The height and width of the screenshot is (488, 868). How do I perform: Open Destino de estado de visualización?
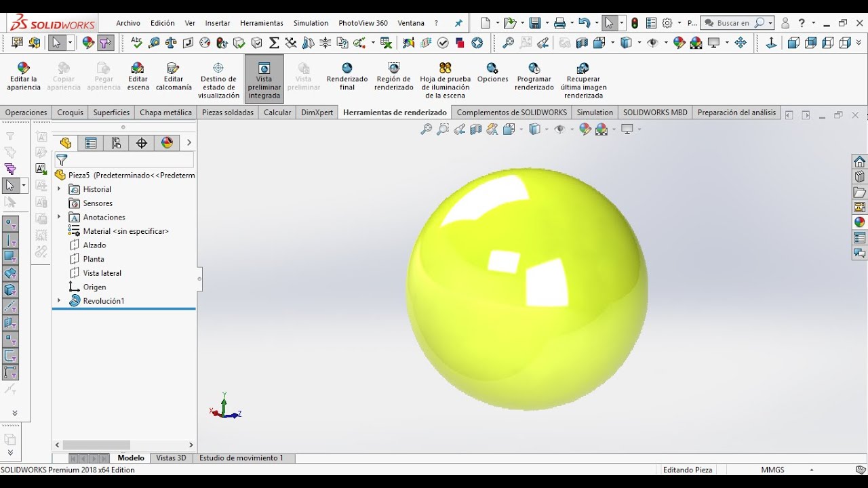(x=218, y=81)
